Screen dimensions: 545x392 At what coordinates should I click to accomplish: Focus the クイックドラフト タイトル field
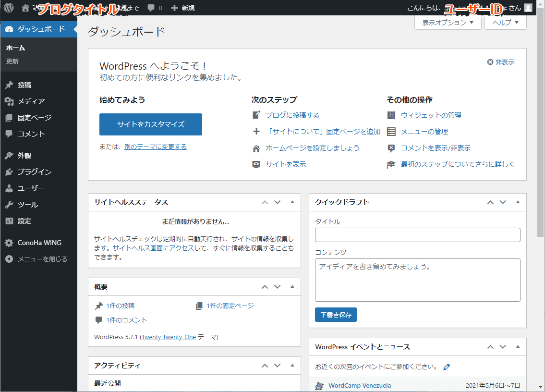point(417,235)
